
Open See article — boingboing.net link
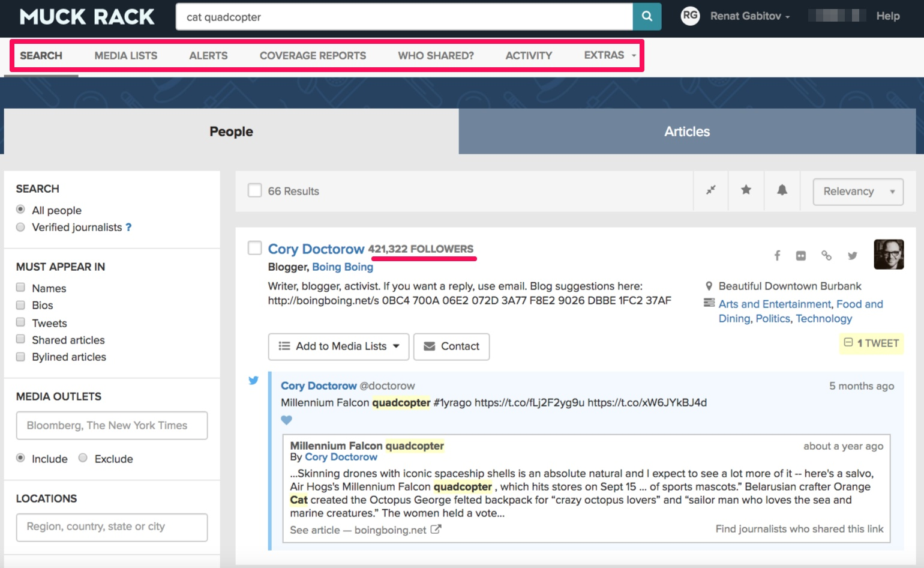coord(365,530)
